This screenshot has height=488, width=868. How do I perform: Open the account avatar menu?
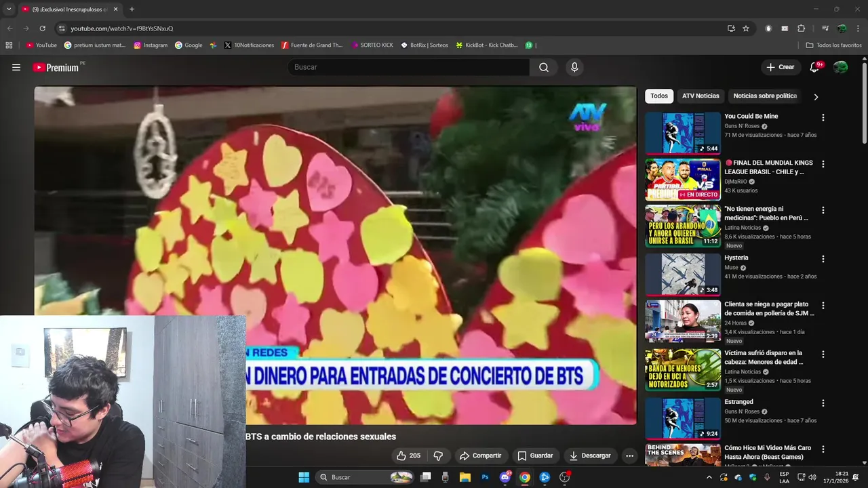point(840,67)
